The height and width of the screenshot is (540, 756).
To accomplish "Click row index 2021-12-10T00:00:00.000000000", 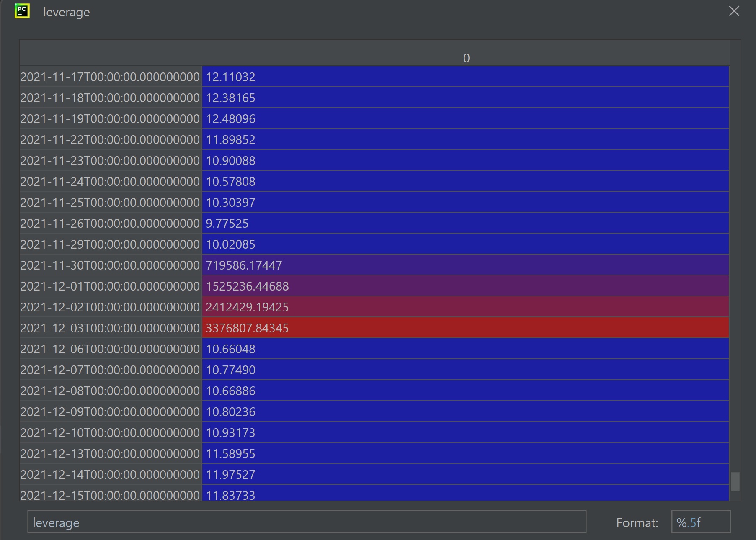I will coord(111,432).
